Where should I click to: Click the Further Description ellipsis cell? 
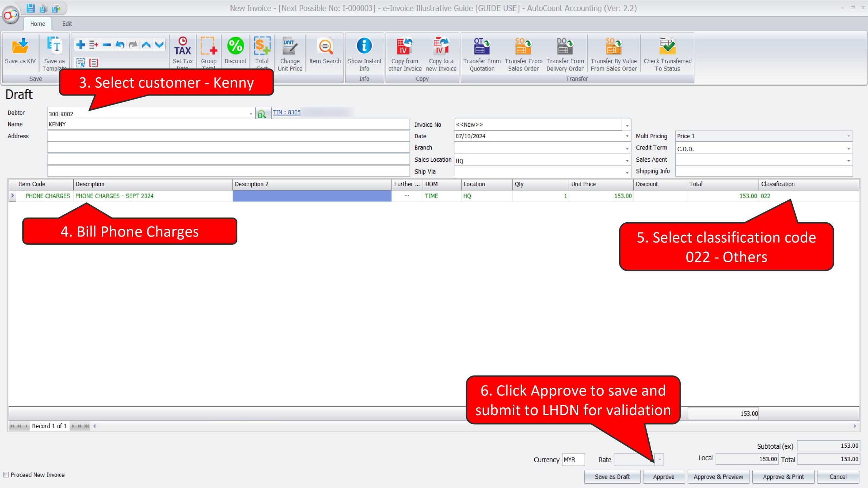point(407,196)
